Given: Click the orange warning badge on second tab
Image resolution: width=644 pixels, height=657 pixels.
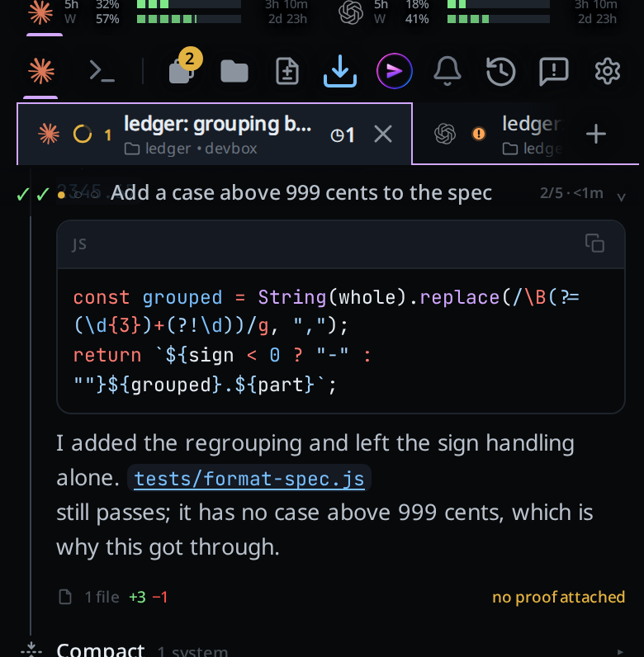Looking at the screenshot, I should (479, 134).
